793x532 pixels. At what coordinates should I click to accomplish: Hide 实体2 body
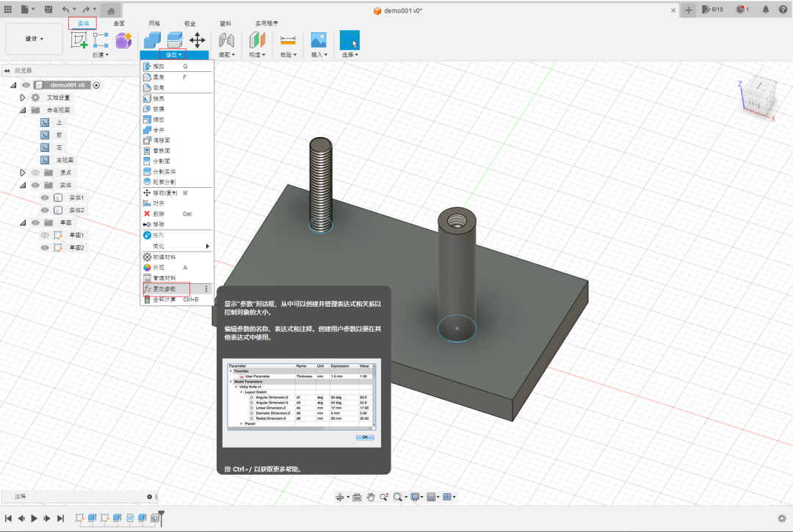(45, 210)
